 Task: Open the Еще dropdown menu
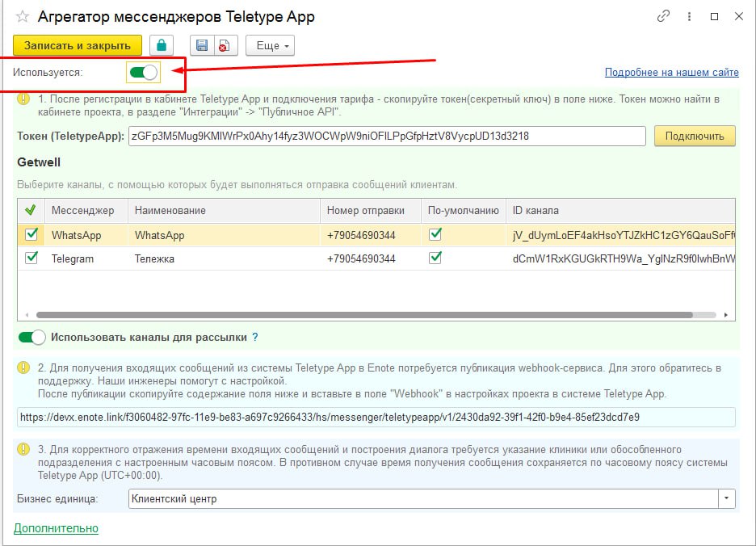(x=270, y=45)
